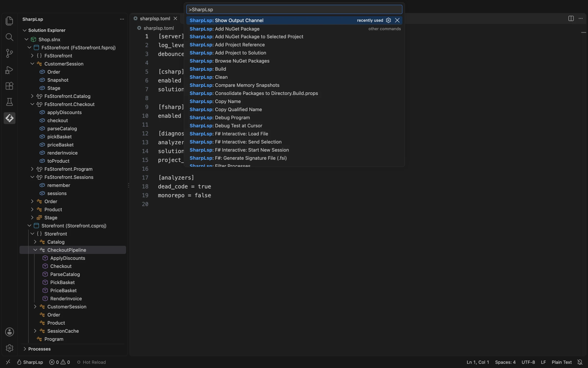Viewport: 588px width, 368px height.
Task: Collapse the FsStorefront.Sessions node
Action: pyautogui.click(x=32, y=177)
